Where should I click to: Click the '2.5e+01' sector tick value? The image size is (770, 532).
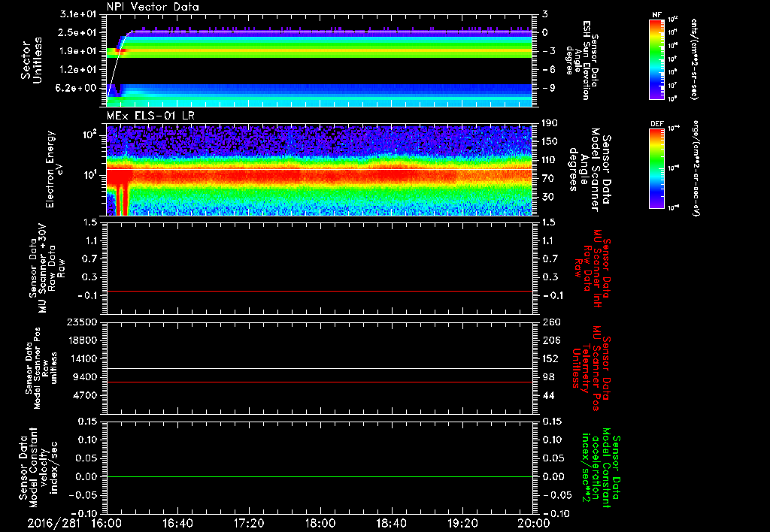coord(78,32)
